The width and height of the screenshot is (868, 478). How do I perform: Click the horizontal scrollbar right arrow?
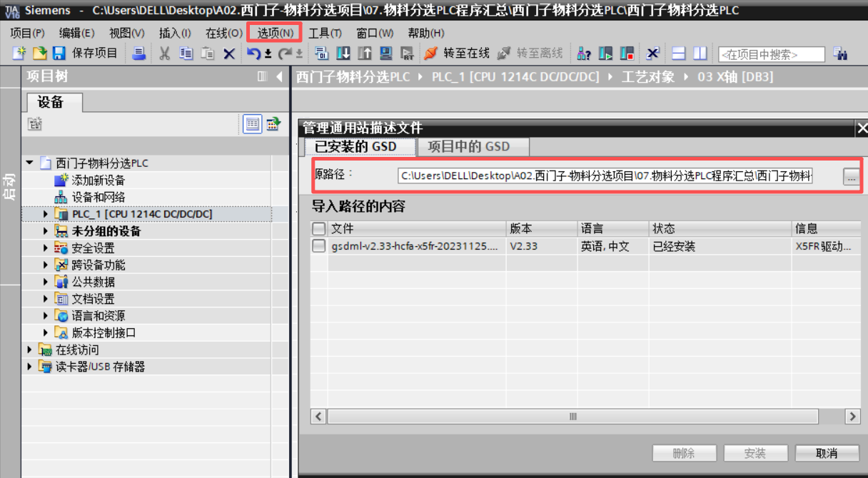coord(852,416)
